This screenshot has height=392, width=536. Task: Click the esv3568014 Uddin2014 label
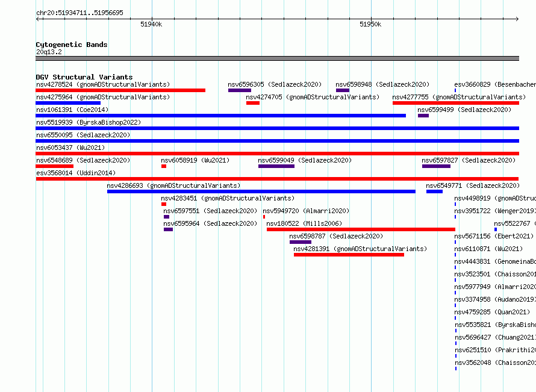[x=76, y=173]
